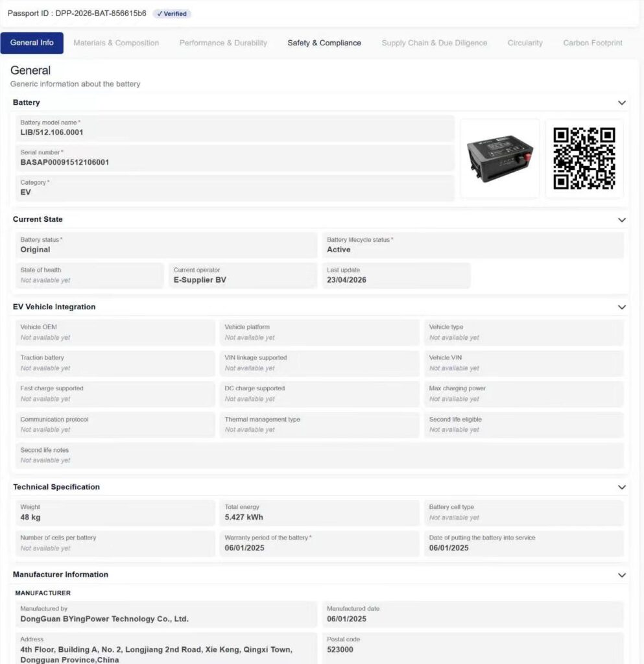Select the Manufactured by field

[166, 614]
